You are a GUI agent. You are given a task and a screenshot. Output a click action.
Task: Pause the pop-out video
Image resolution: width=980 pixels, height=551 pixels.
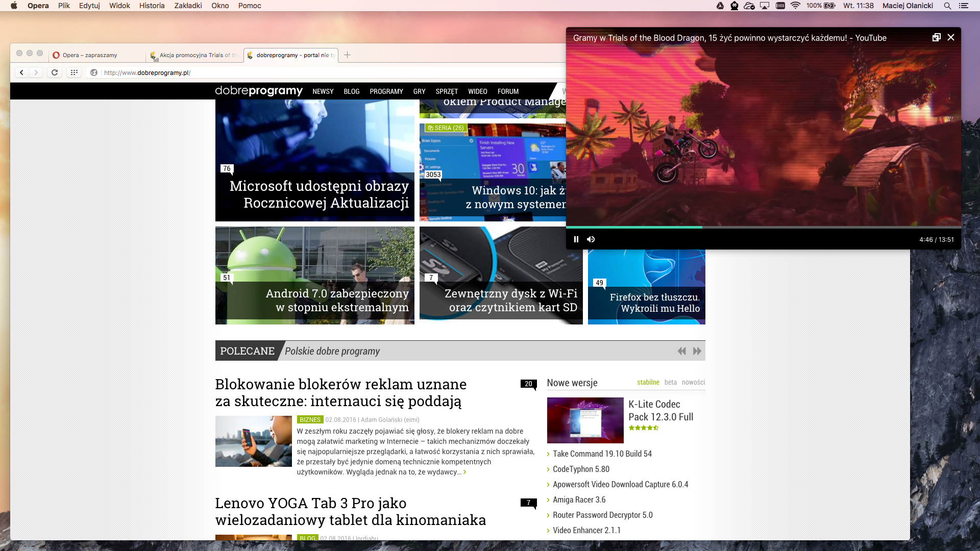(576, 239)
